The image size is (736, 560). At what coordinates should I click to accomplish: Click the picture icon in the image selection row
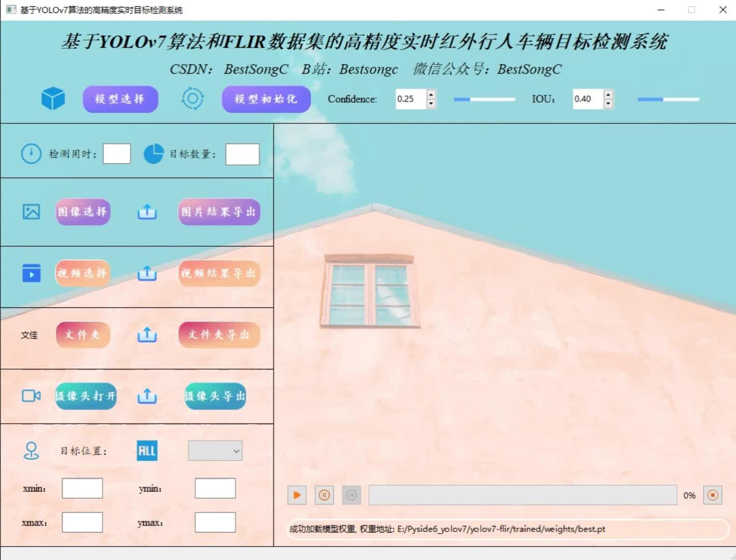point(31,212)
